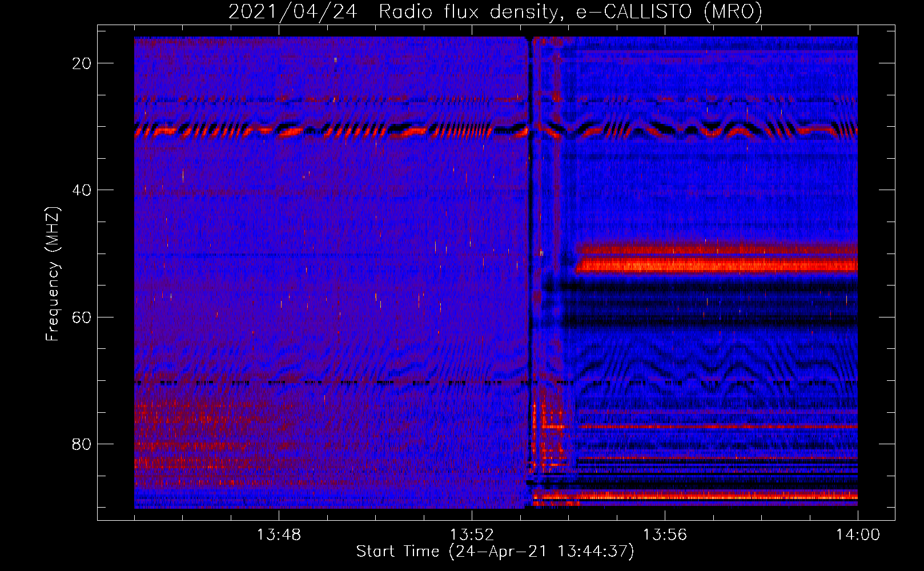Click the bright red emission band near 52 MHz
Screen dimensions: 924x571
tap(717, 264)
